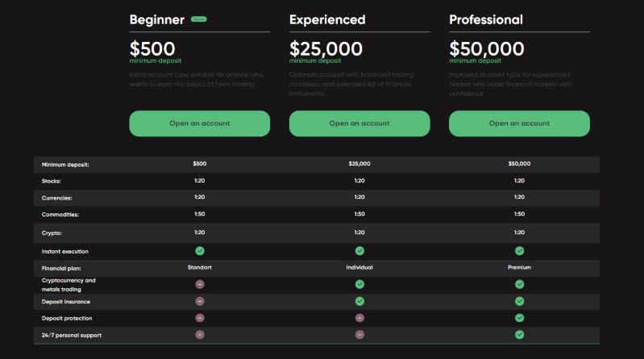This screenshot has height=359, width=644.
Task: Select the Professional plan heading
Action: 485,19
